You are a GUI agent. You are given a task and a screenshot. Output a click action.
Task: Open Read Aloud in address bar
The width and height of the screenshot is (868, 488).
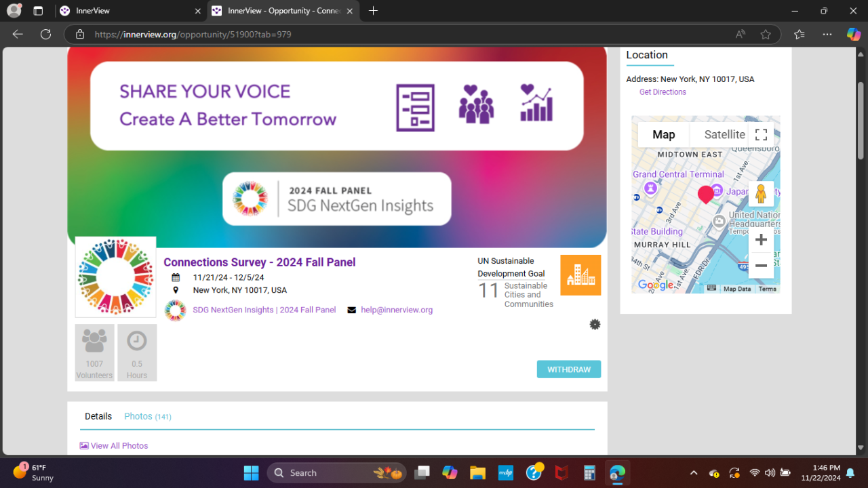click(x=740, y=34)
